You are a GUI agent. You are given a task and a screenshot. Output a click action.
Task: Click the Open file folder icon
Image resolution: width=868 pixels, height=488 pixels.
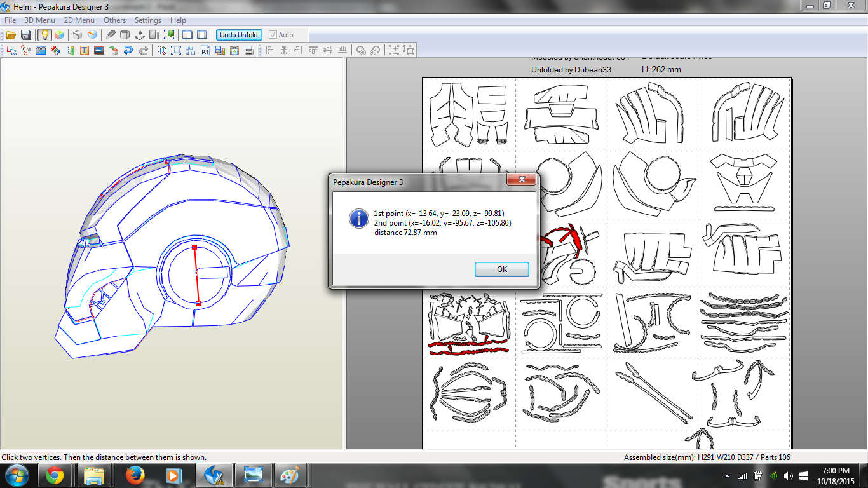11,35
